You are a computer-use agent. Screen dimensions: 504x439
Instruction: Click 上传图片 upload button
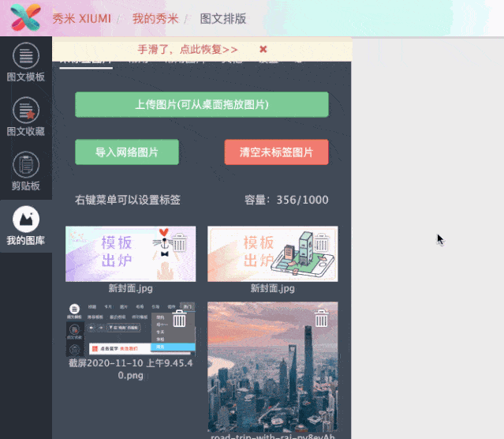pos(202,104)
